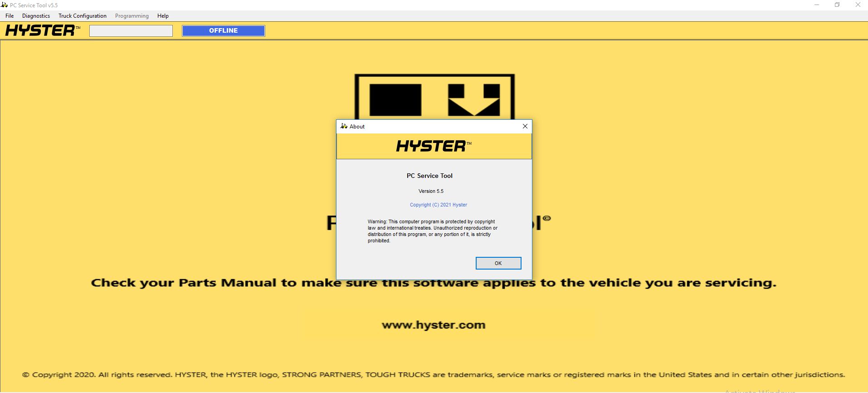Click the large Hyster emblem graphic

click(x=434, y=97)
